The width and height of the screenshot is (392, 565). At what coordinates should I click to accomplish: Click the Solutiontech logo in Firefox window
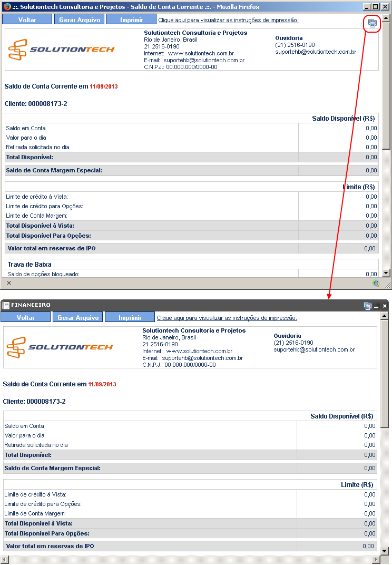61,50
